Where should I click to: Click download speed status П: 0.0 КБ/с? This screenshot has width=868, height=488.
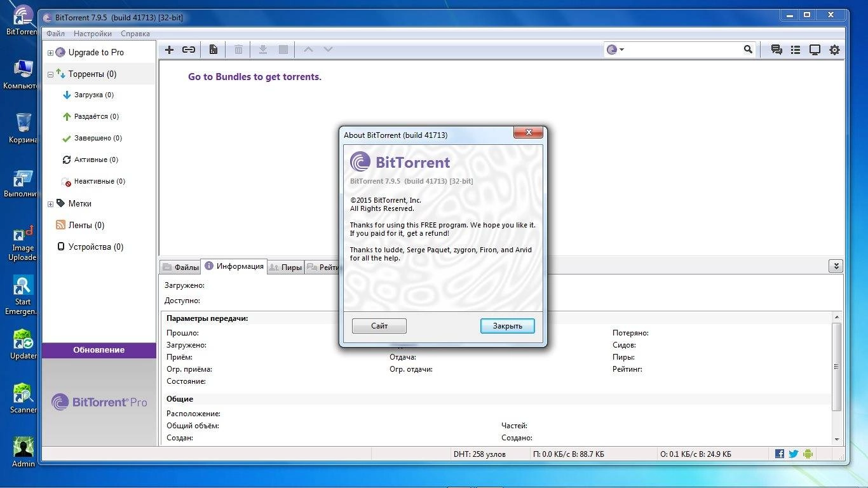click(x=569, y=454)
